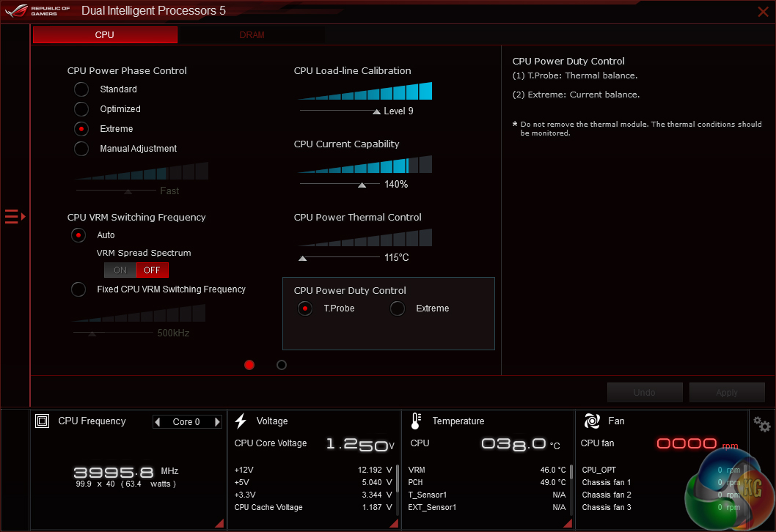The height and width of the screenshot is (532, 776).
Task: Switch to the CPU tab
Action: (x=105, y=34)
